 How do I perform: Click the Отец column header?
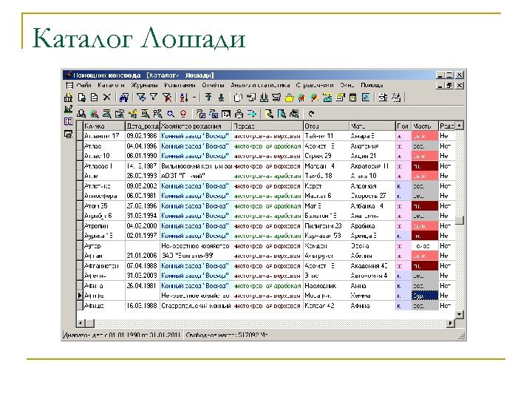pos(326,126)
